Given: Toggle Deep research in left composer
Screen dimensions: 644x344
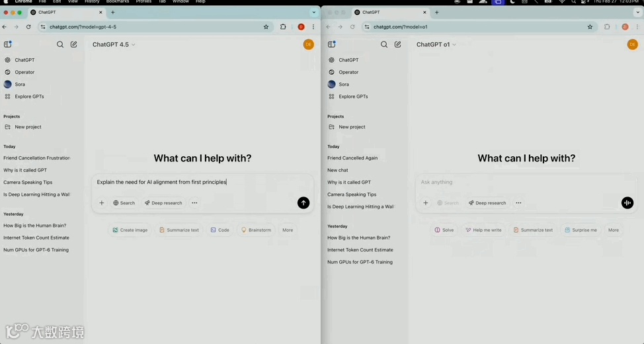Looking at the screenshot, I should [x=163, y=202].
